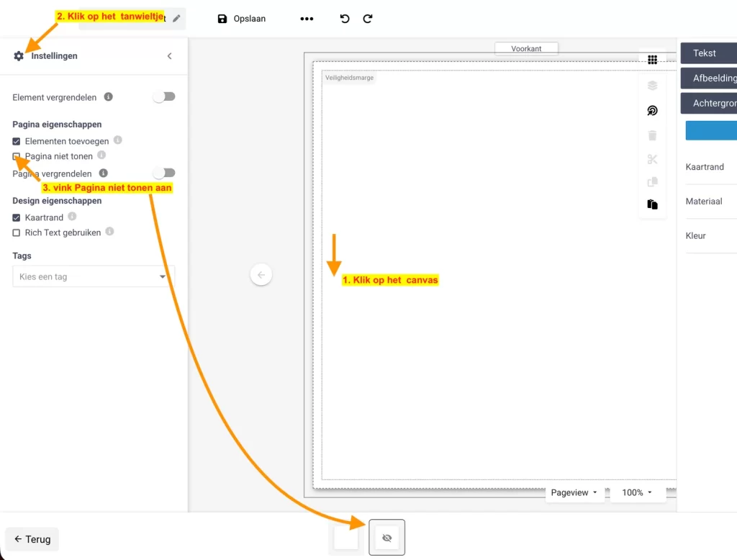The height and width of the screenshot is (560, 737).
Task: Toggle the grid icon above the canvas
Action: (x=652, y=60)
